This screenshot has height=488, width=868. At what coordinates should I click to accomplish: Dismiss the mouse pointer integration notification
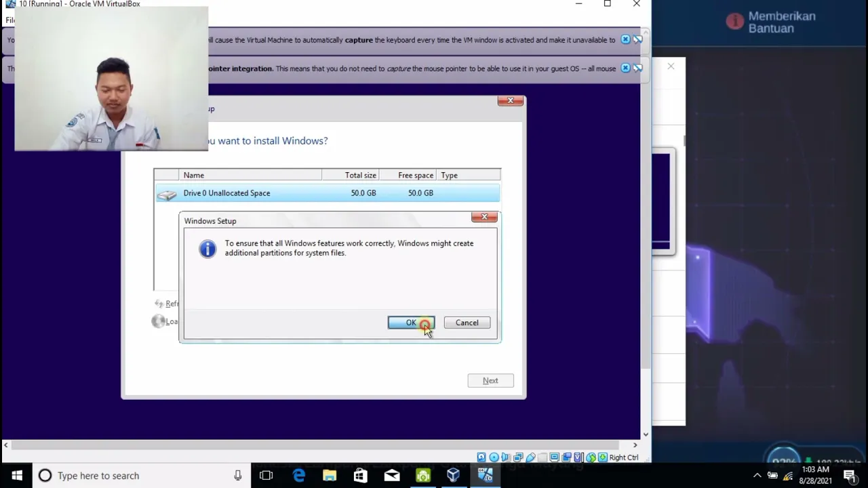[625, 68]
